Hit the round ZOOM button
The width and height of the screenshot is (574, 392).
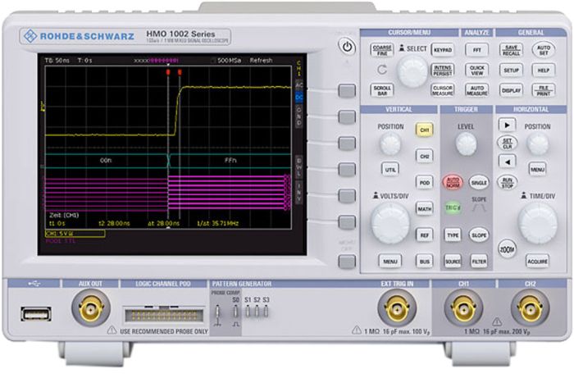coord(507,249)
